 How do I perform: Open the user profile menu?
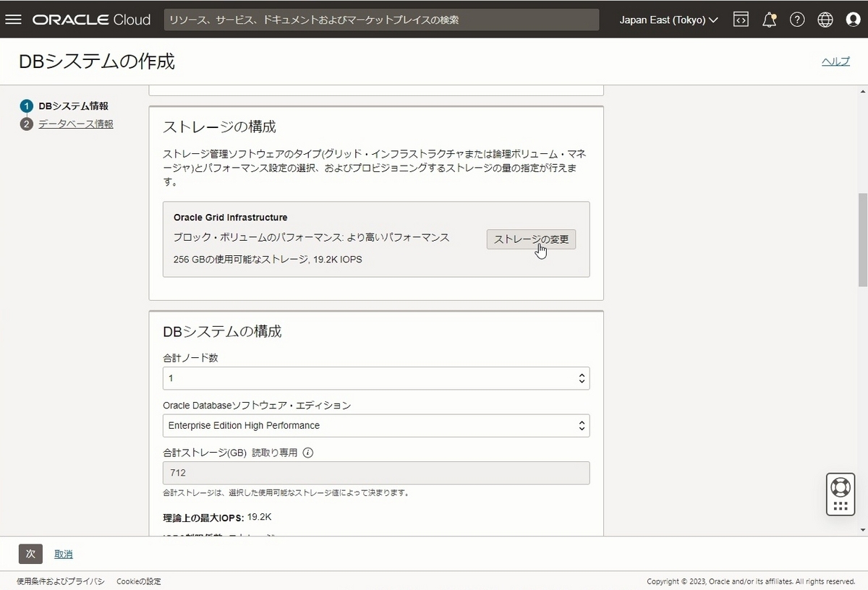854,20
